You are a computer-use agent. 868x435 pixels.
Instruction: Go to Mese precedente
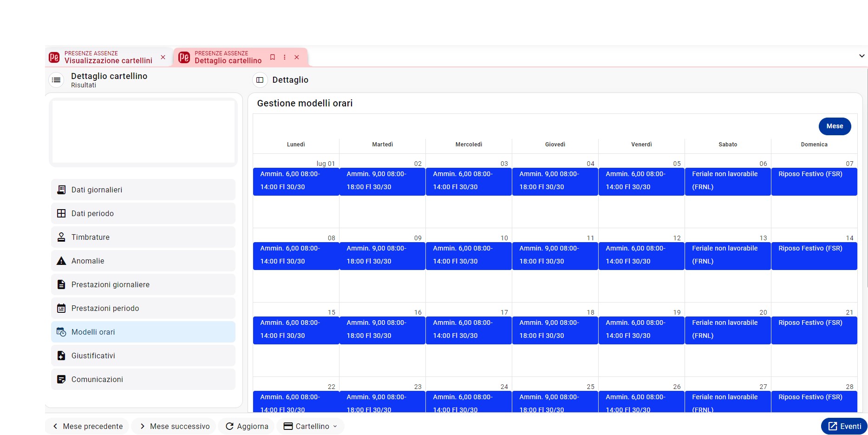tap(87, 426)
